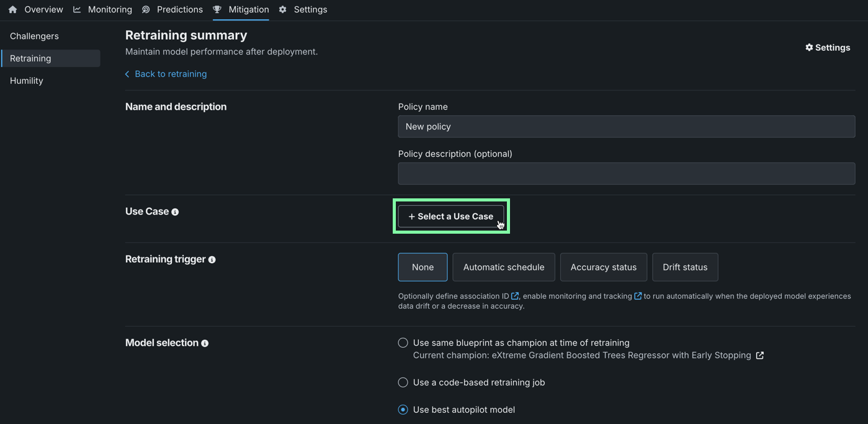Select Drift status trigger option
The width and height of the screenshot is (868, 424).
[x=685, y=267]
